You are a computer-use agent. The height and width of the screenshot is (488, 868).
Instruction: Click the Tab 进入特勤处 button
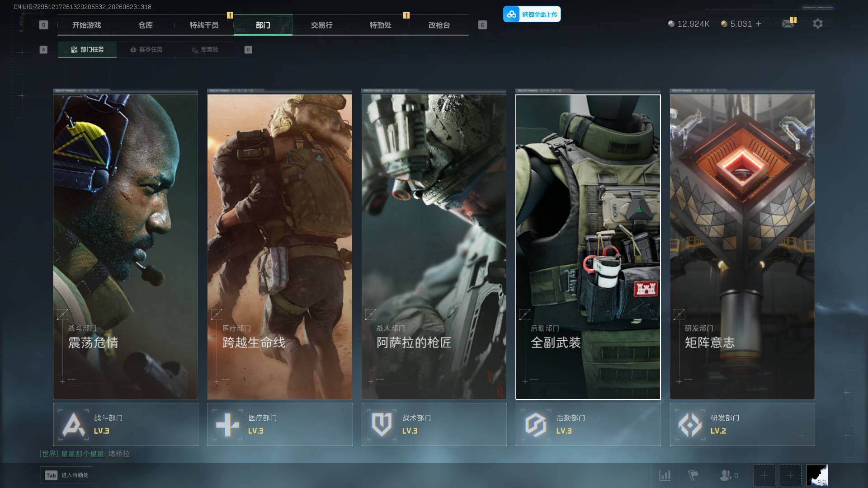tap(66, 475)
